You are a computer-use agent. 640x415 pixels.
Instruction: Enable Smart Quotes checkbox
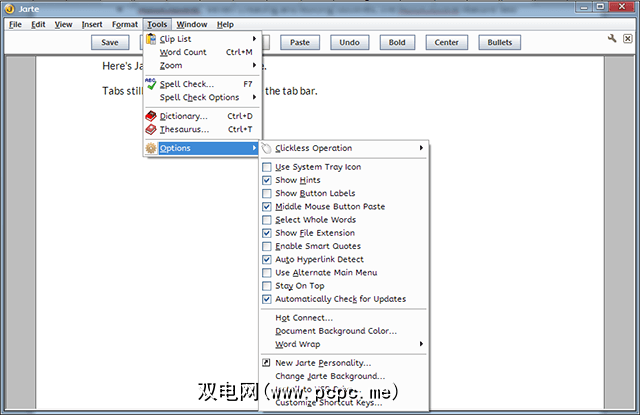point(267,246)
